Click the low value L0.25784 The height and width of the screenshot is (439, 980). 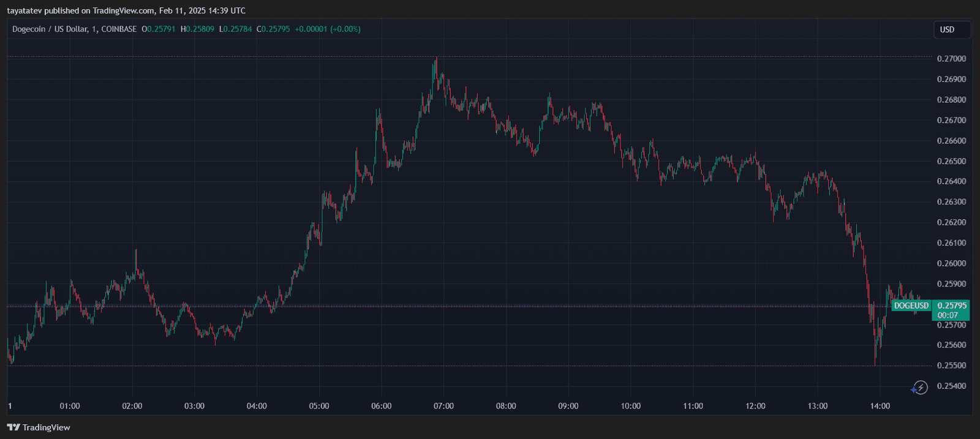[x=235, y=29]
